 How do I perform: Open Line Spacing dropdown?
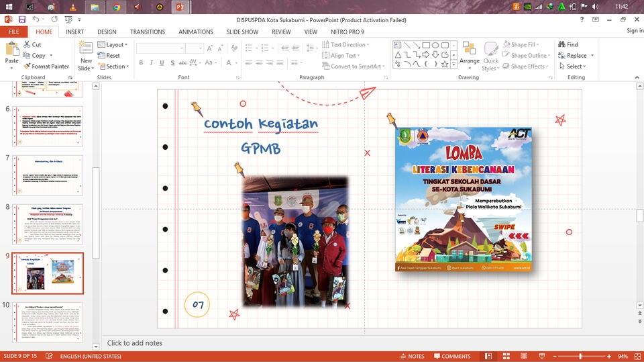pyautogui.click(x=312, y=48)
